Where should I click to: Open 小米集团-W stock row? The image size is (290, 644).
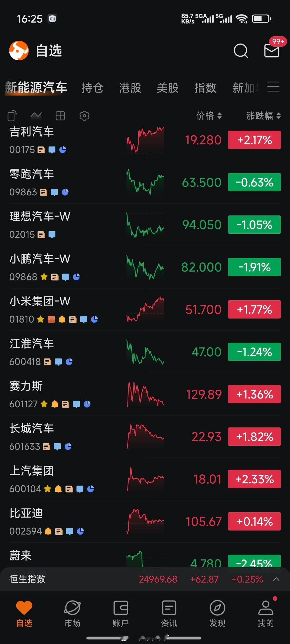coord(145,309)
